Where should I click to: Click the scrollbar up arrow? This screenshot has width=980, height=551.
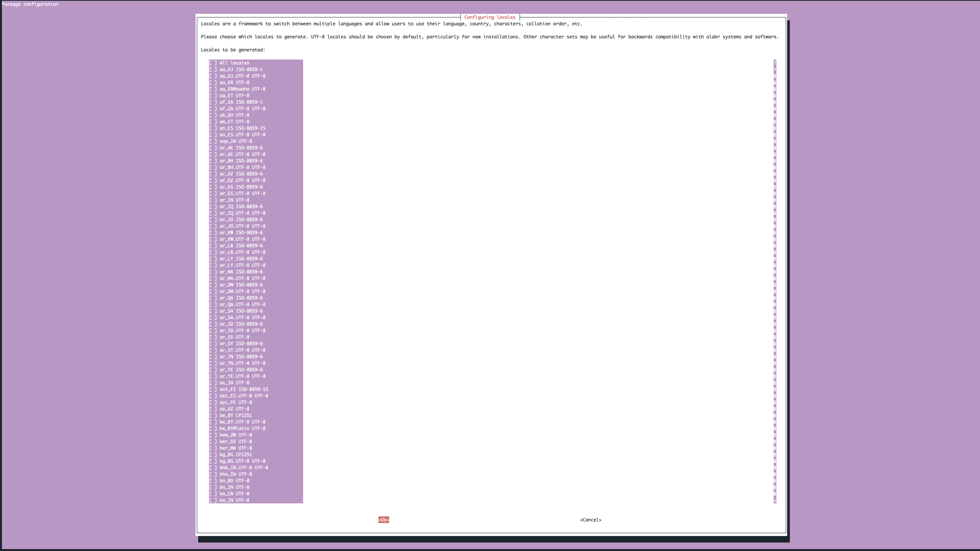pos(775,62)
